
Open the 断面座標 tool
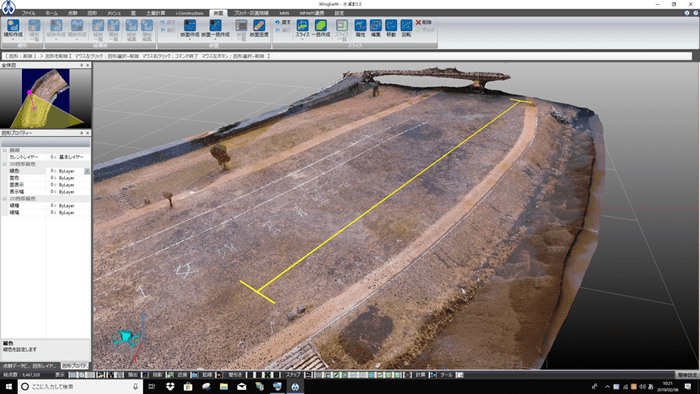[259, 29]
